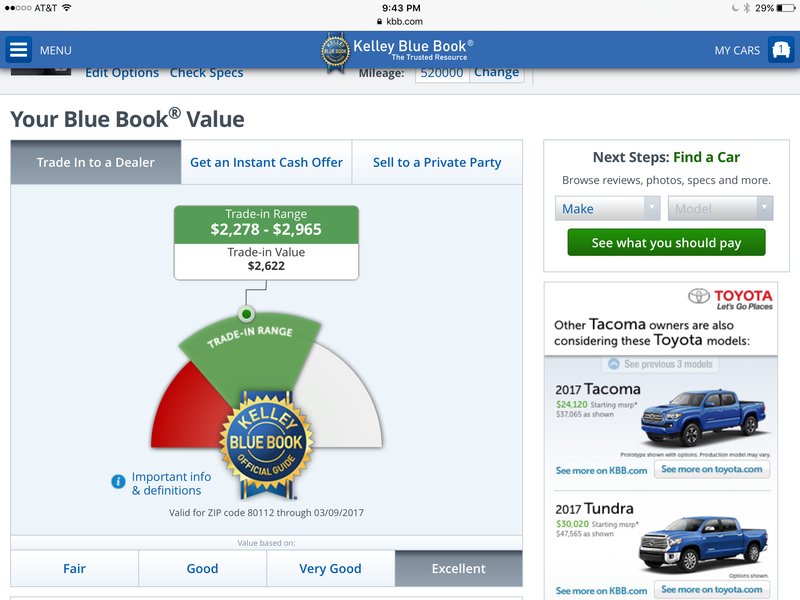Open the Check Specs link

click(206, 73)
